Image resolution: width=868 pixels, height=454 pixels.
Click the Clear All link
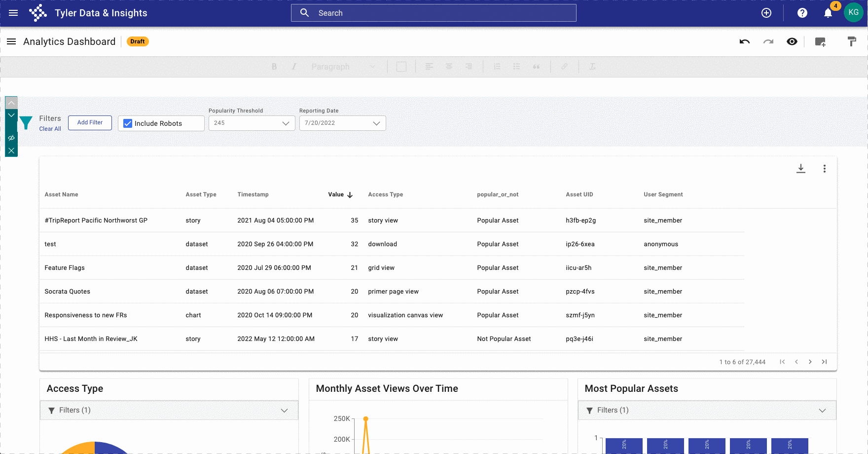50,129
